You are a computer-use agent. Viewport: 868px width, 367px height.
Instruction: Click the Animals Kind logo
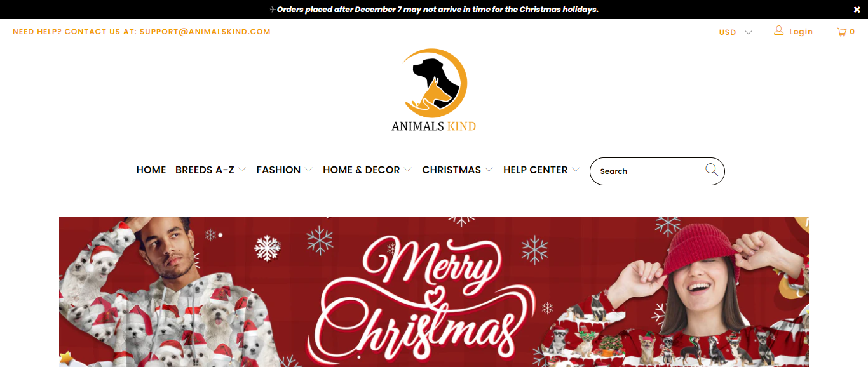click(x=434, y=90)
